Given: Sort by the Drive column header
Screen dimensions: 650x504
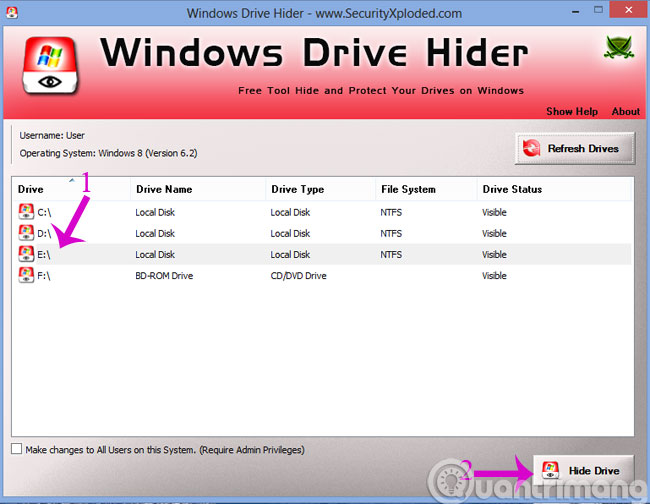Looking at the screenshot, I should pos(71,189).
